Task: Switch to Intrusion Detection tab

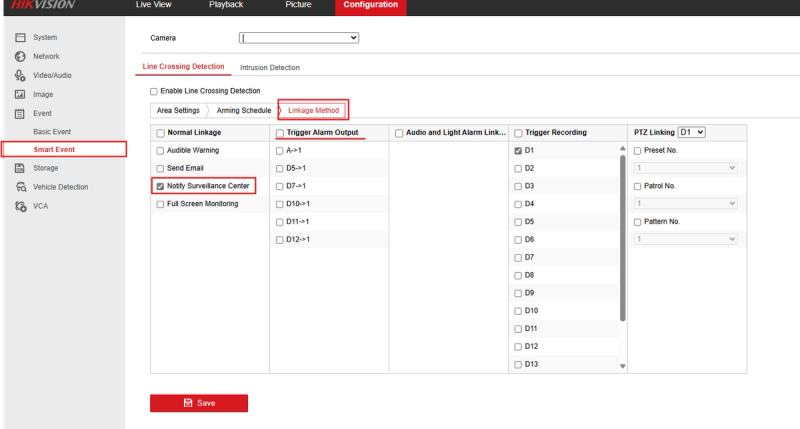Action: (x=270, y=67)
